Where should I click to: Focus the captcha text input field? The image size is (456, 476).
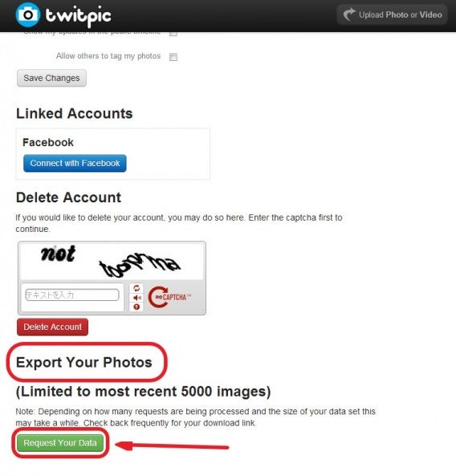[72, 295]
